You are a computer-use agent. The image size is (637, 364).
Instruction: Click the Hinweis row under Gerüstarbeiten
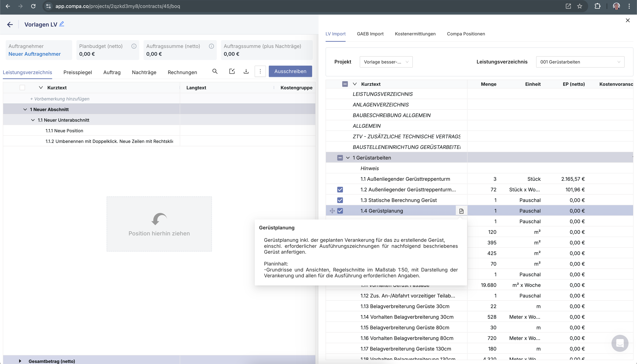tap(479, 169)
